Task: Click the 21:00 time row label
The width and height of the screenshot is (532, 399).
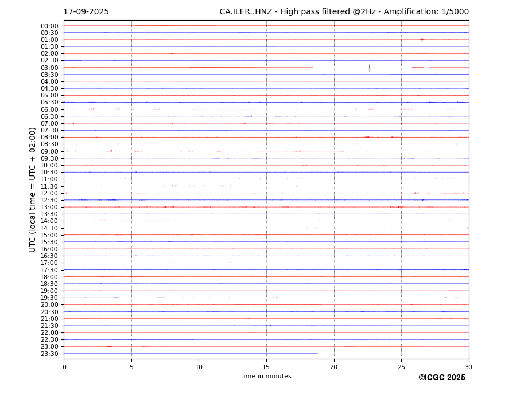Action: click(x=49, y=319)
